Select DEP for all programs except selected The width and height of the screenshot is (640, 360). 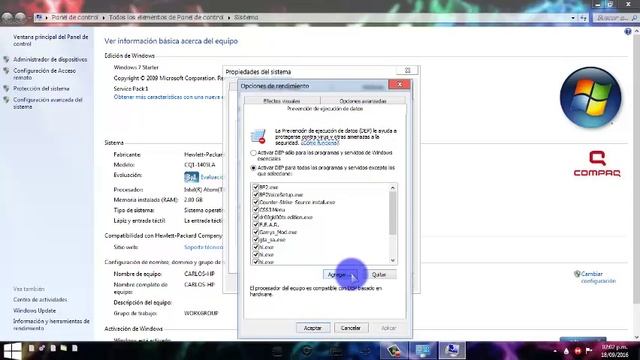point(253,168)
